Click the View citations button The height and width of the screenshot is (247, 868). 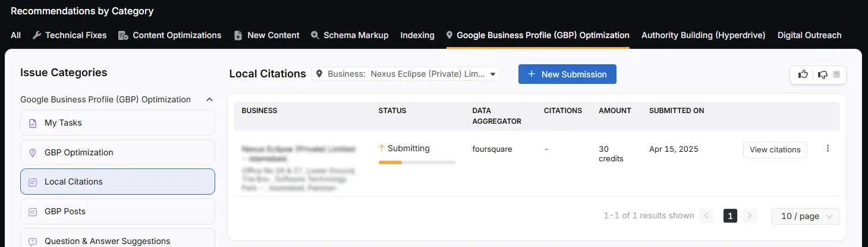(775, 149)
